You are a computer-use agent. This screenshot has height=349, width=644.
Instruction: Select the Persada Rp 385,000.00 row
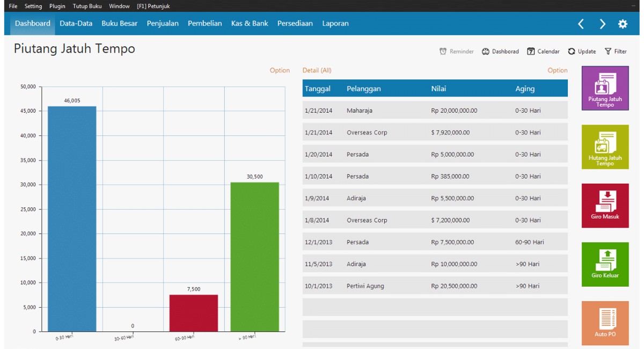coord(435,176)
